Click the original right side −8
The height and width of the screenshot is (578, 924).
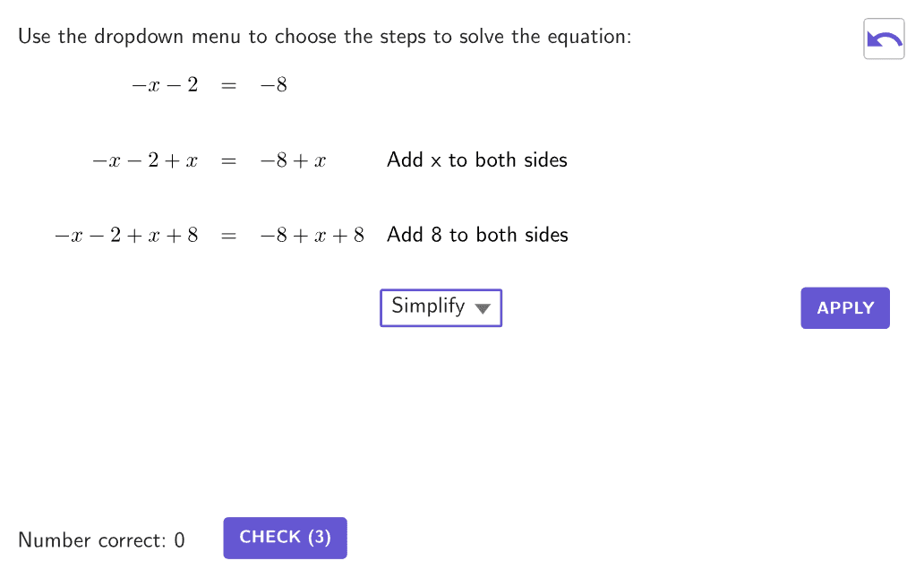point(273,86)
